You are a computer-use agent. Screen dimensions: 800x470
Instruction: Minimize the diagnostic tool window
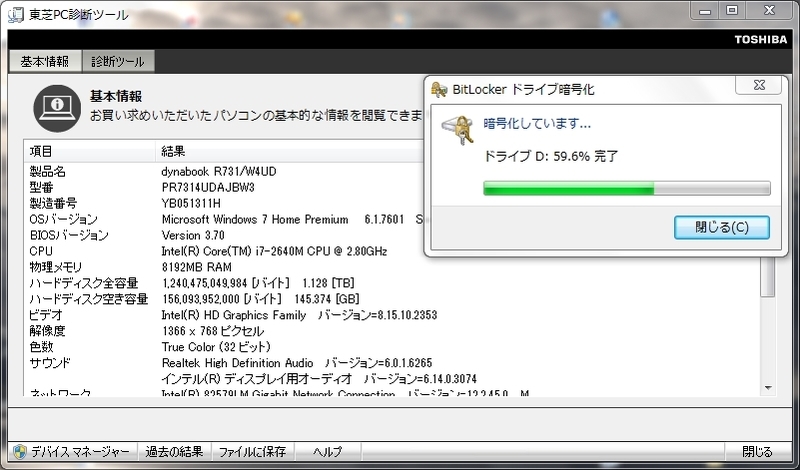point(705,11)
